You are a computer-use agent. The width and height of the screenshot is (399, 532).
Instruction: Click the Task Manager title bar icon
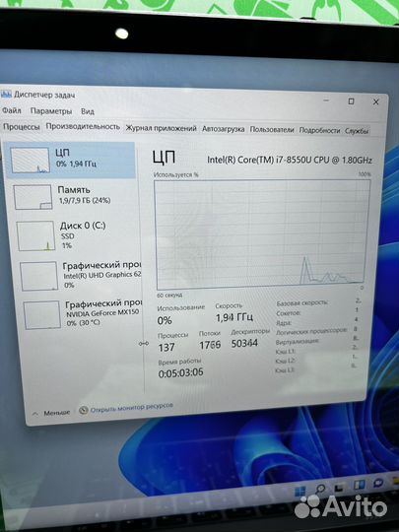[x=6, y=94]
